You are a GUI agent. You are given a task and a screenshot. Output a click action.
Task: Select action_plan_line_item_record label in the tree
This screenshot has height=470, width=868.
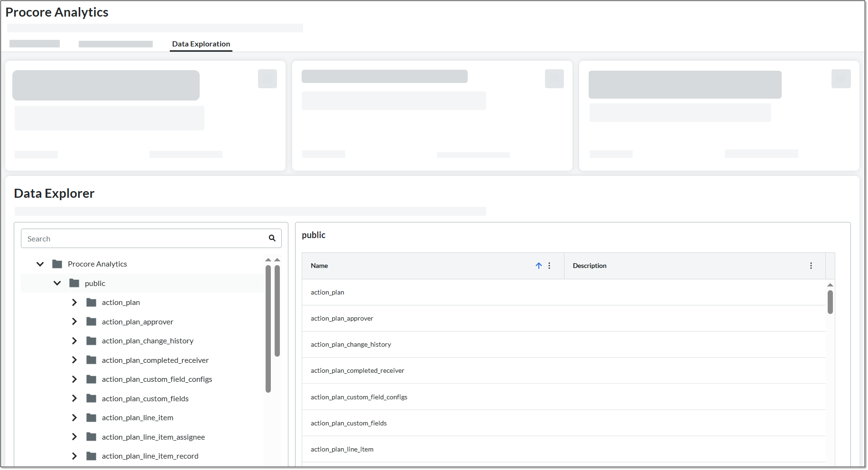point(150,456)
